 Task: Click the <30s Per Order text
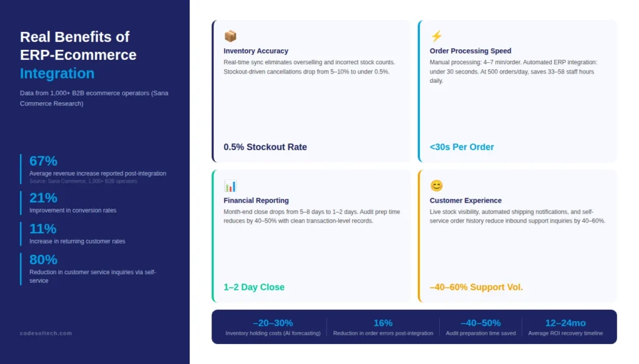462,147
